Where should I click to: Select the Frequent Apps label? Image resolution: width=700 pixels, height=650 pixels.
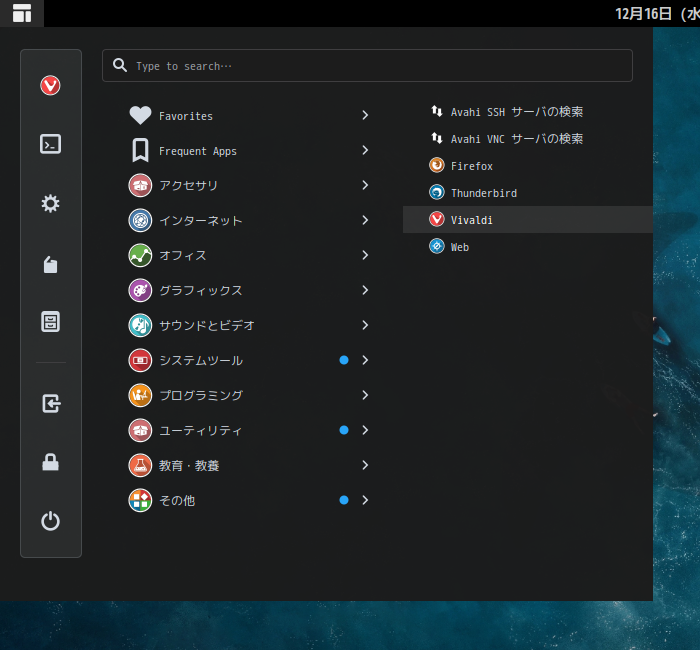[x=198, y=151]
